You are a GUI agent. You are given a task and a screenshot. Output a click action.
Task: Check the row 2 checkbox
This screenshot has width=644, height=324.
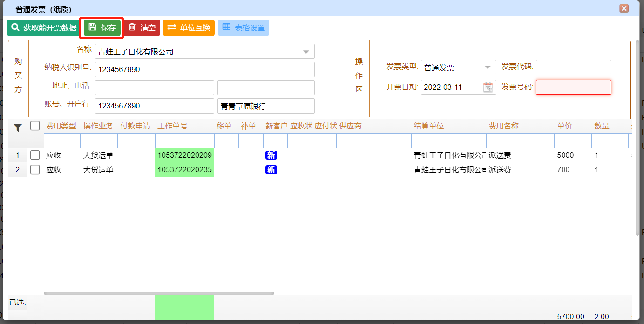point(35,170)
